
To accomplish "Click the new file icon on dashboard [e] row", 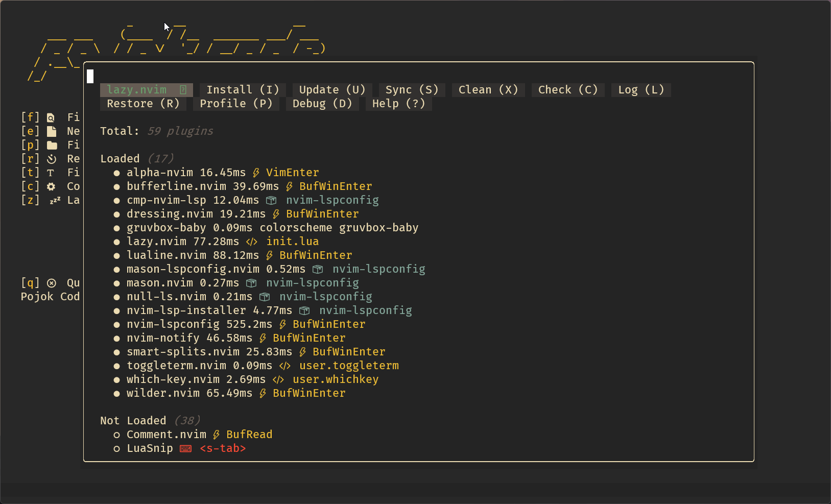I will click(51, 131).
